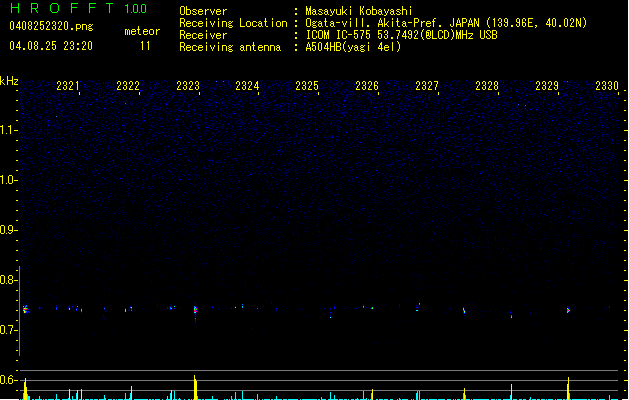
Task: Click the A504HB(yagi 4el) antenna text
Action: point(353,47)
